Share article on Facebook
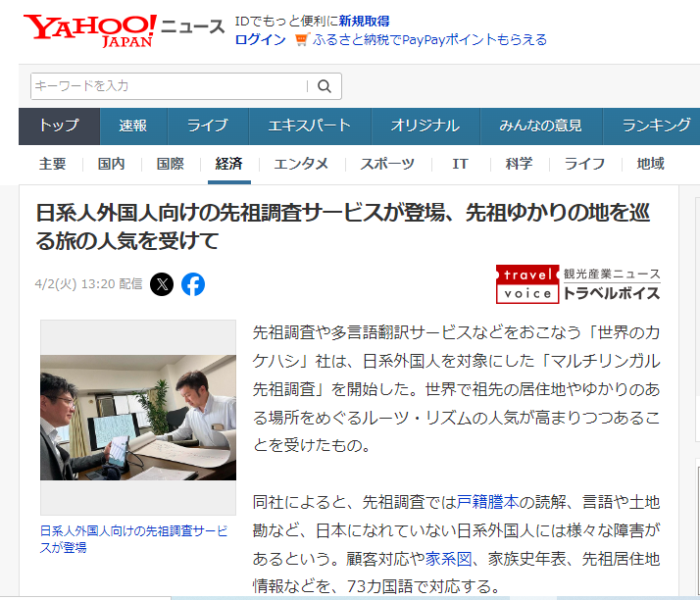 (x=193, y=284)
